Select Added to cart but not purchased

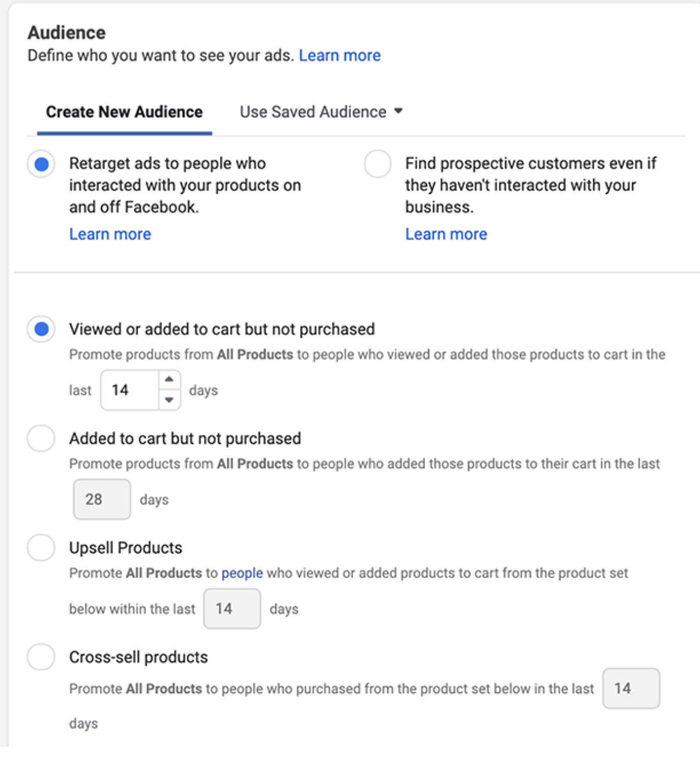click(41, 438)
